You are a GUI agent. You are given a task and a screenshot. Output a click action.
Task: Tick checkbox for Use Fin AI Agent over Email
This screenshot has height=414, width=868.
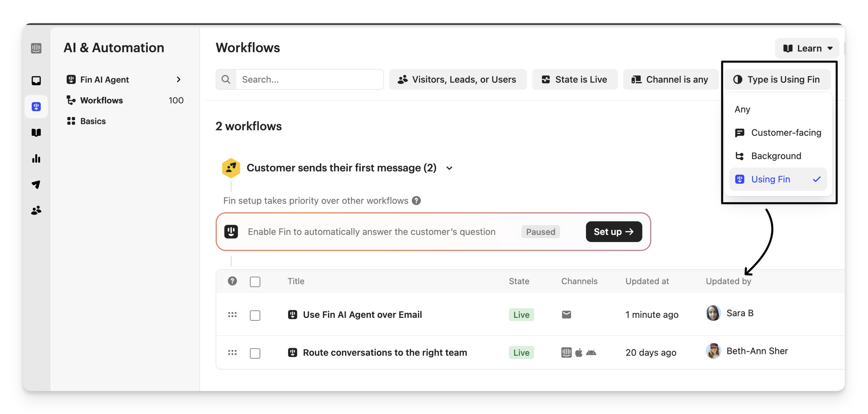click(255, 315)
